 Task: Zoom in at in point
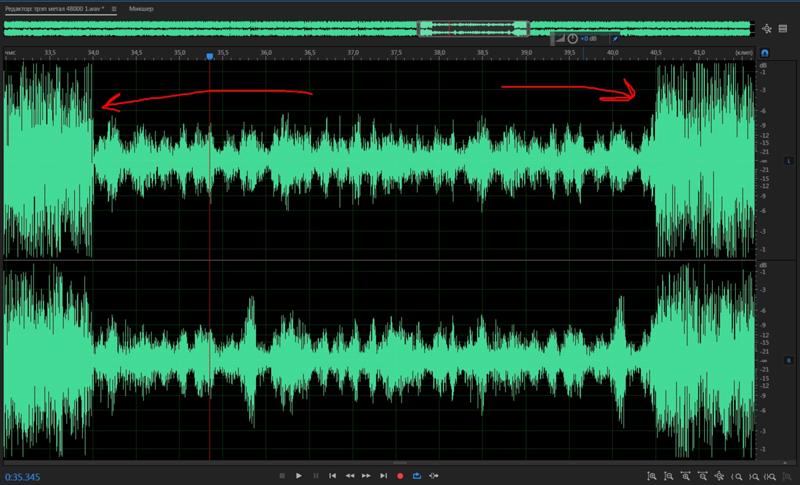pos(737,476)
